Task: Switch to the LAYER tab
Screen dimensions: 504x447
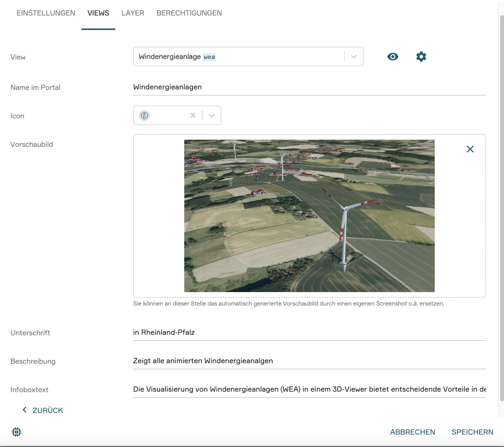Action: [133, 13]
